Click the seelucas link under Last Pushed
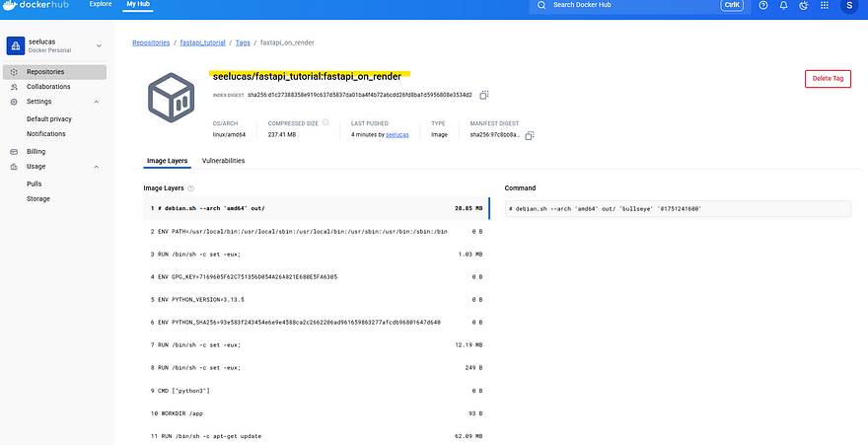The image size is (868, 445). pyautogui.click(x=398, y=133)
